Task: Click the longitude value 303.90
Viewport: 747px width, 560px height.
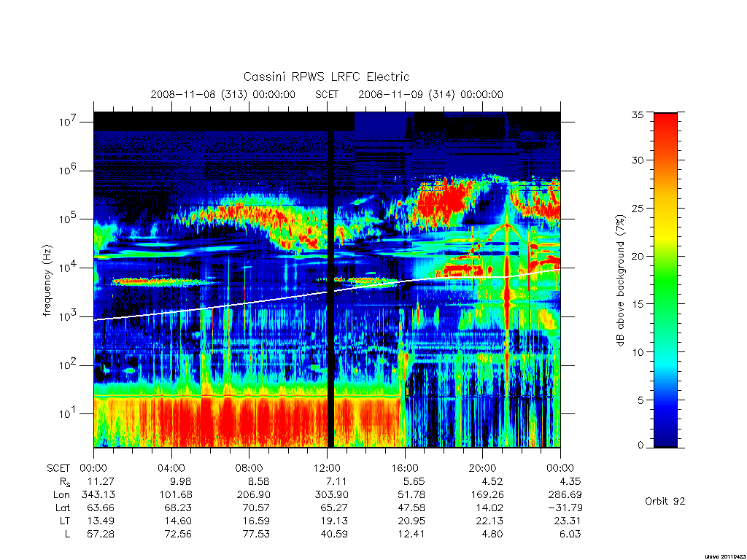Action: click(x=332, y=495)
